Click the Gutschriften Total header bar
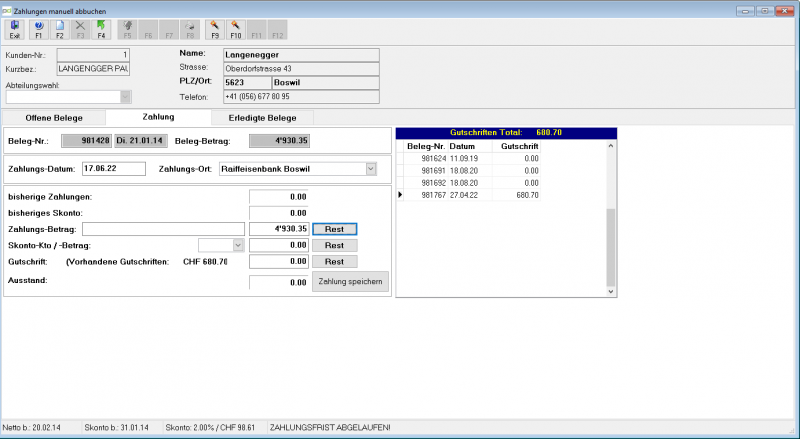Viewport: 800px width, 439px height. click(x=506, y=133)
